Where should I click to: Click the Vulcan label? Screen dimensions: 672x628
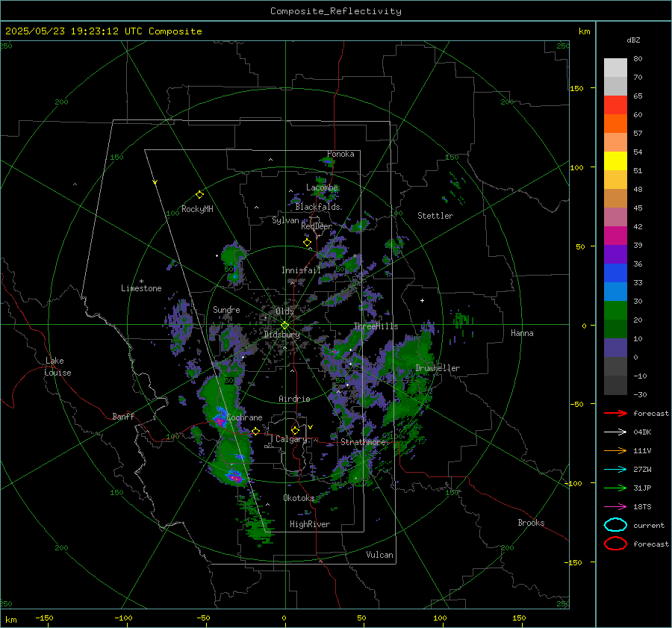click(379, 555)
